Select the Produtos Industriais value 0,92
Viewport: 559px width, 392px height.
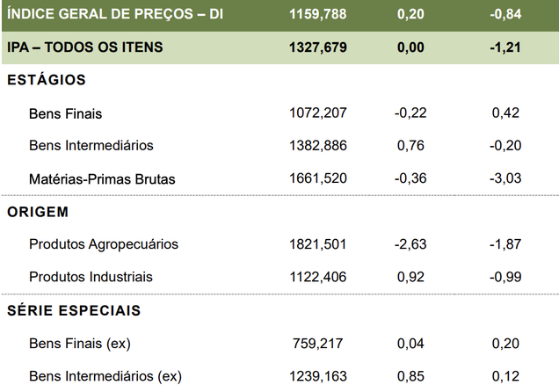point(412,277)
